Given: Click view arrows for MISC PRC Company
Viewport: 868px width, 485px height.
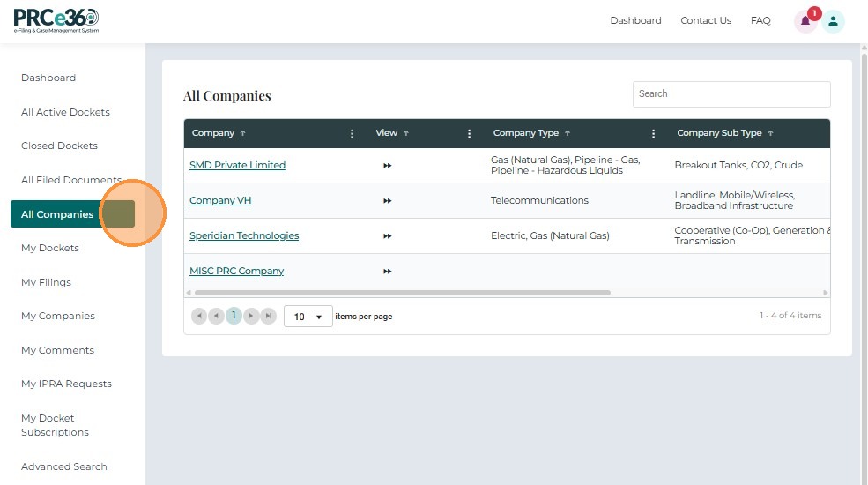Looking at the screenshot, I should [x=388, y=272].
